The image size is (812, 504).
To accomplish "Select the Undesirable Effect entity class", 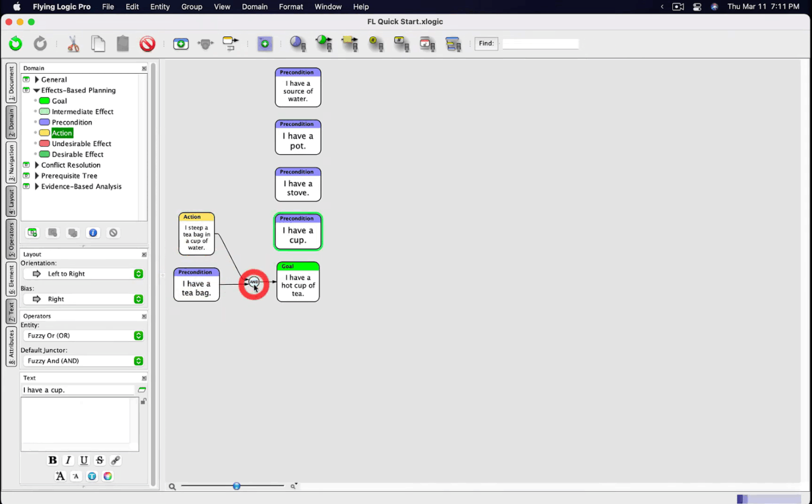I will coord(81,144).
